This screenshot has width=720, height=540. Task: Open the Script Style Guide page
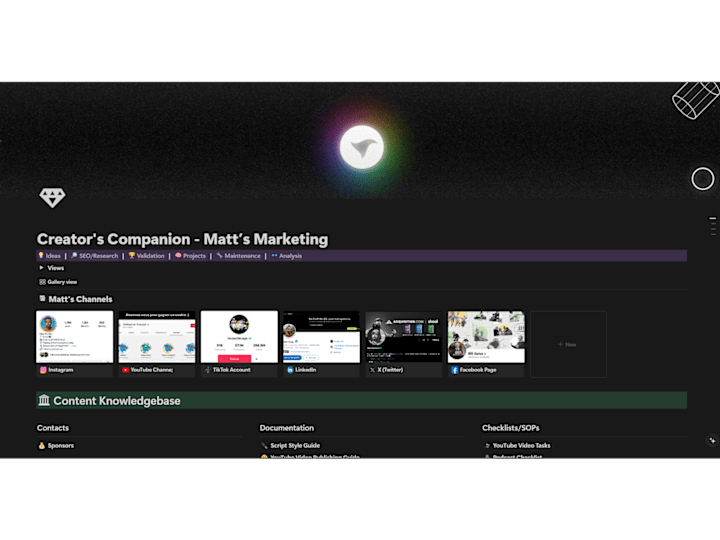tap(295, 445)
